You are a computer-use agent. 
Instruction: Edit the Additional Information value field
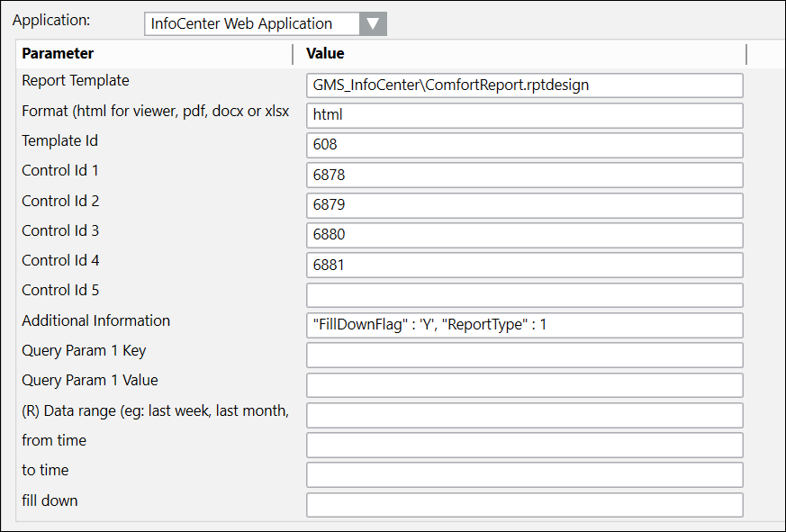[x=524, y=325]
